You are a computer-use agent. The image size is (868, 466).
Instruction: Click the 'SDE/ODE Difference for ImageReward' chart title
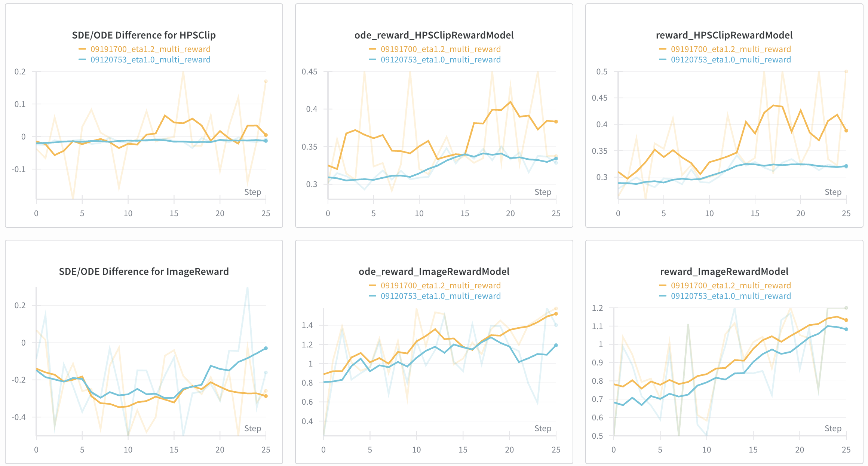point(144,272)
